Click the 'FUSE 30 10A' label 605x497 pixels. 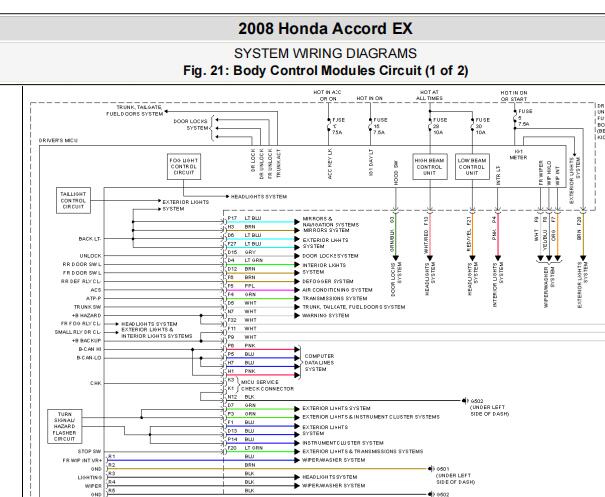[482, 126]
